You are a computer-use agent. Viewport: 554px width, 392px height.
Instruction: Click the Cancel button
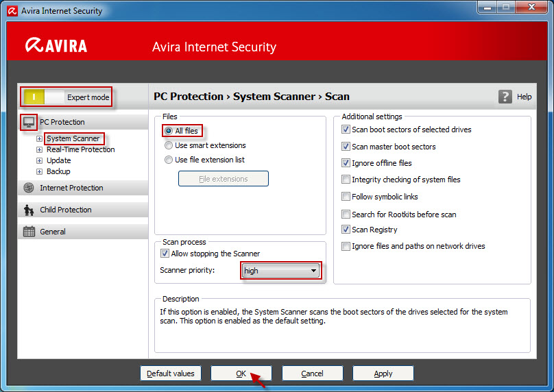(313, 373)
